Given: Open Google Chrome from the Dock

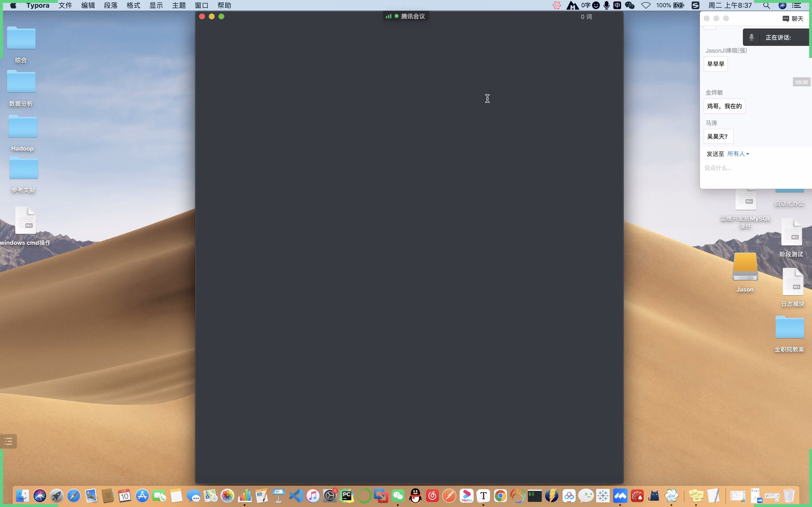Looking at the screenshot, I should (x=500, y=496).
